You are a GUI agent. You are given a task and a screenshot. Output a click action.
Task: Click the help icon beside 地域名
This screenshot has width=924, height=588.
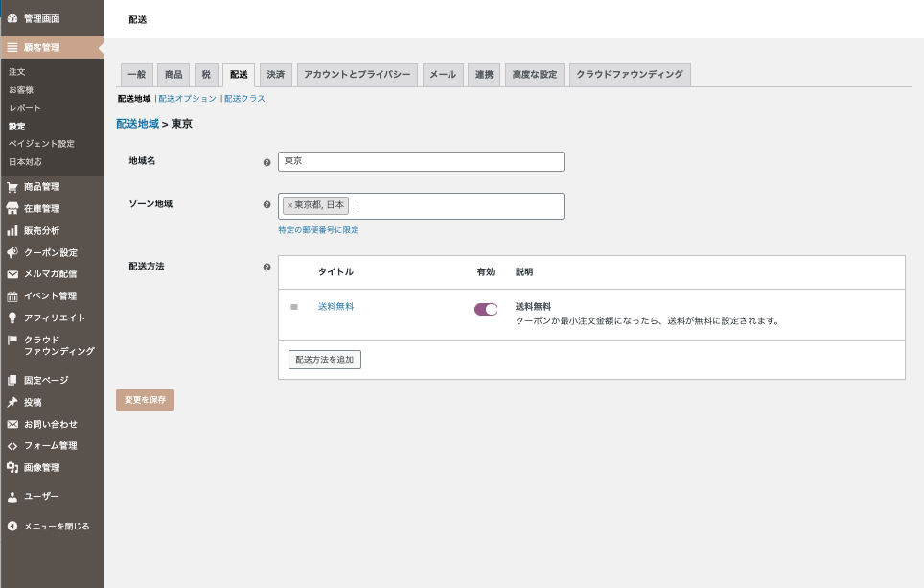tap(266, 162)
